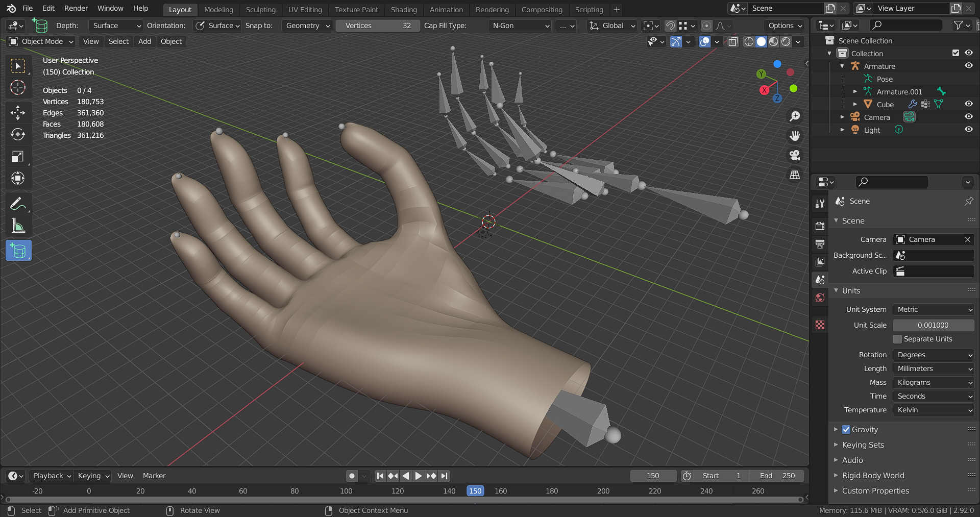Toggle X-ray viewport mode
Screen dimensions: 980x517
tap(733, 42)
